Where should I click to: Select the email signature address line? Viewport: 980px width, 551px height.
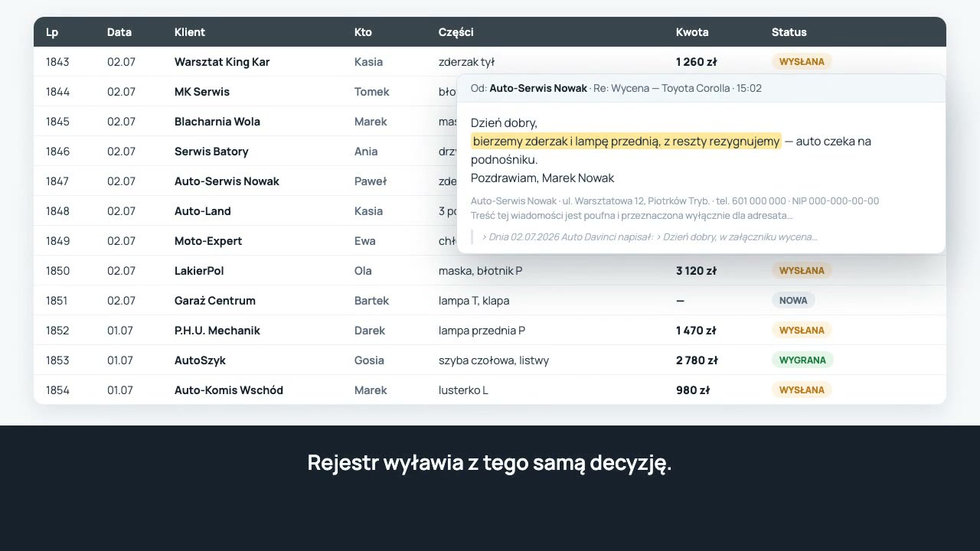click(x=675, y=201)
